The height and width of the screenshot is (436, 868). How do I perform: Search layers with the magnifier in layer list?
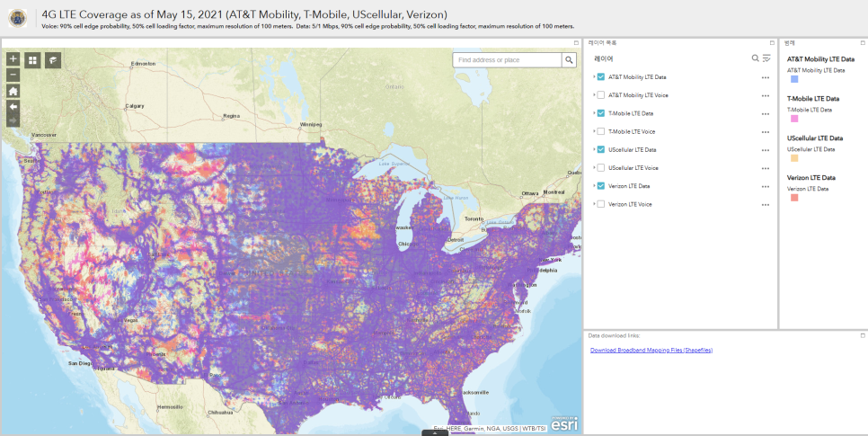(x=755, y=58)
